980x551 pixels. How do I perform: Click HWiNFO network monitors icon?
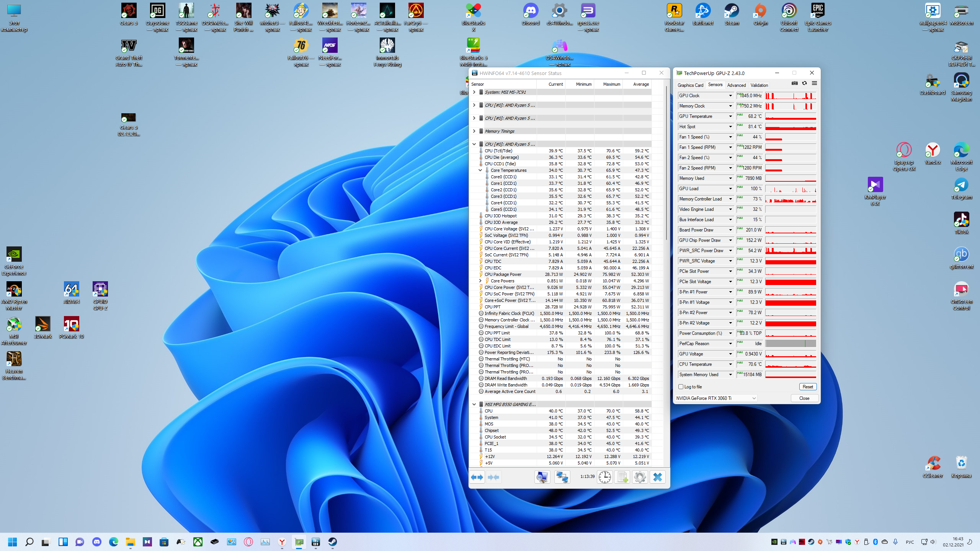coord(562,477)
